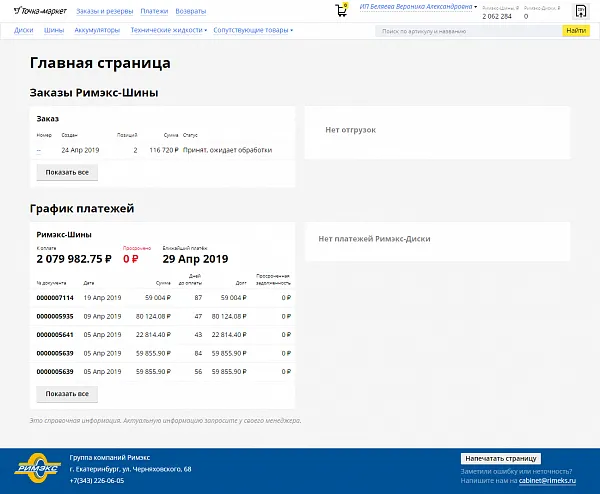The width and height of the screenshot is (600, 494).
Task: Open the shopping cart icon
Action: point(342,10)
